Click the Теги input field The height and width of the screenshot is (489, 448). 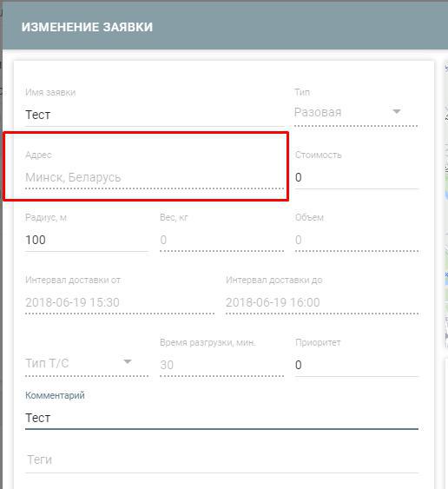coord(221,460)
